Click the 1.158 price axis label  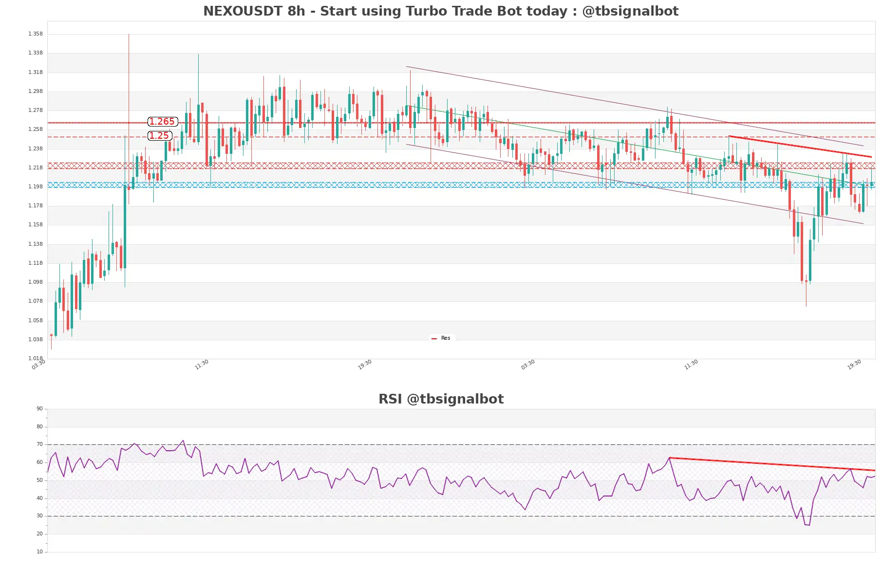(x=36, y=225)
